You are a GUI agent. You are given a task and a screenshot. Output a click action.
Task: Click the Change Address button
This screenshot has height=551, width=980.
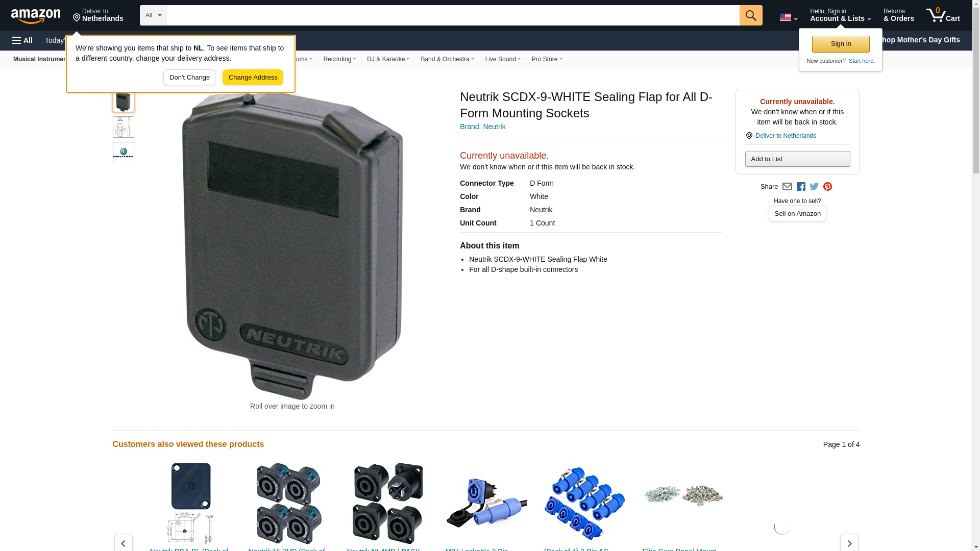(253, 78)
